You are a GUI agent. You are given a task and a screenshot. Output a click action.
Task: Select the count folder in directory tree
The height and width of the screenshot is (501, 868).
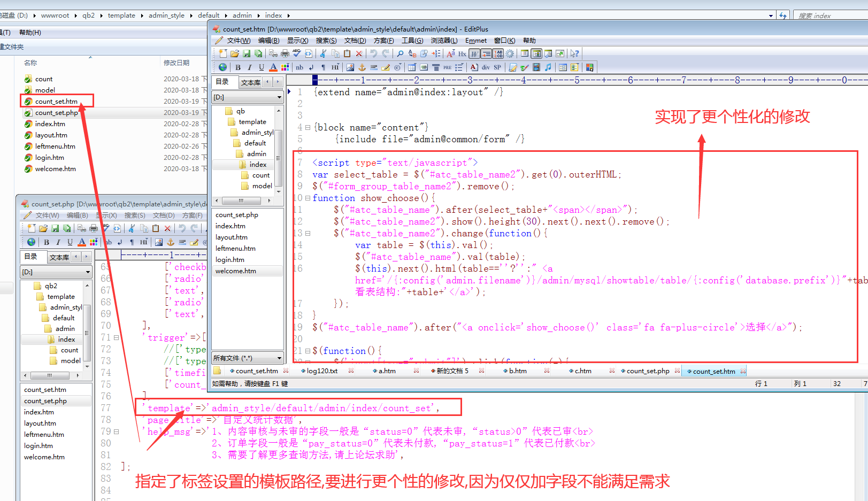pos(260,175)
